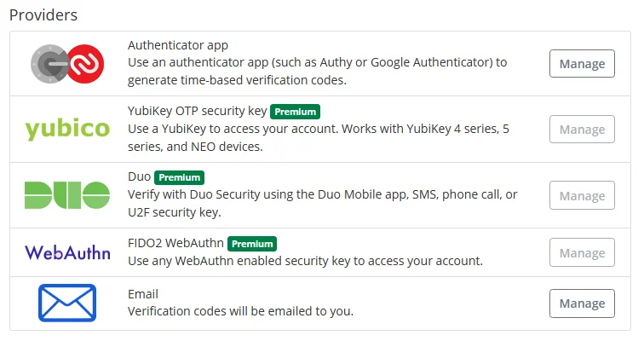Click the Premium badge next to Duo
The image size is (644, 341).
(x=179, y=177)
